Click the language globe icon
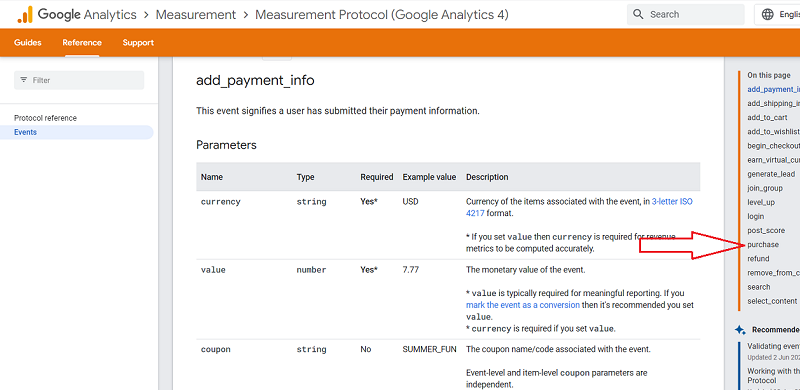Screen dimensions: 800x390 [767, 14]
